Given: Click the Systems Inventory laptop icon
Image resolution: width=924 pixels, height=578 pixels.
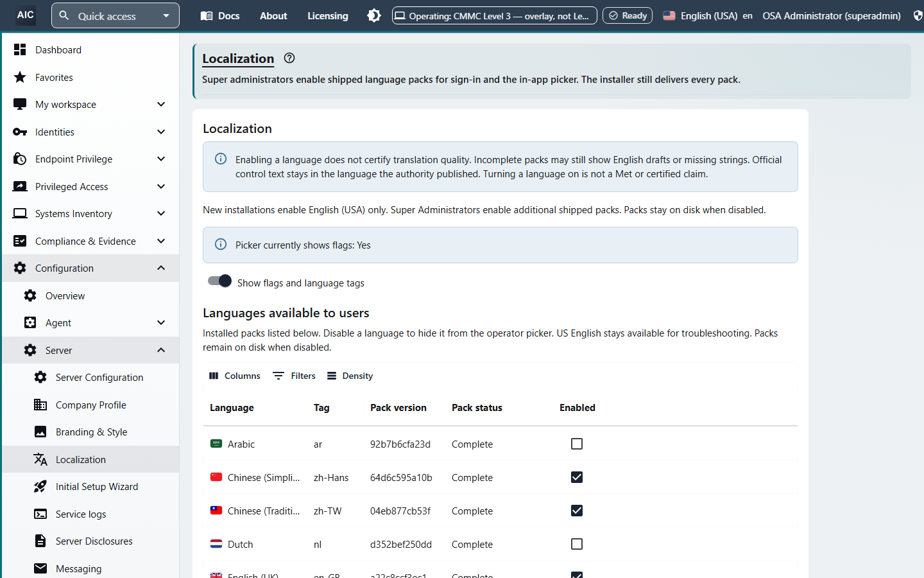Looking at the screenshot, I should [x=20, y=214].
